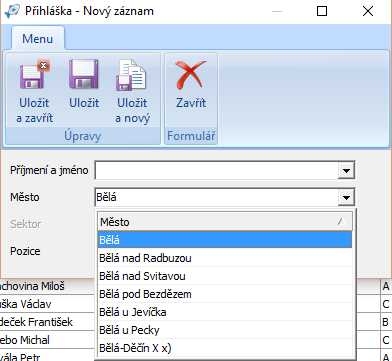Click into the Město field containing Bělá
This screenshot has width=392, height=361.
217,197
